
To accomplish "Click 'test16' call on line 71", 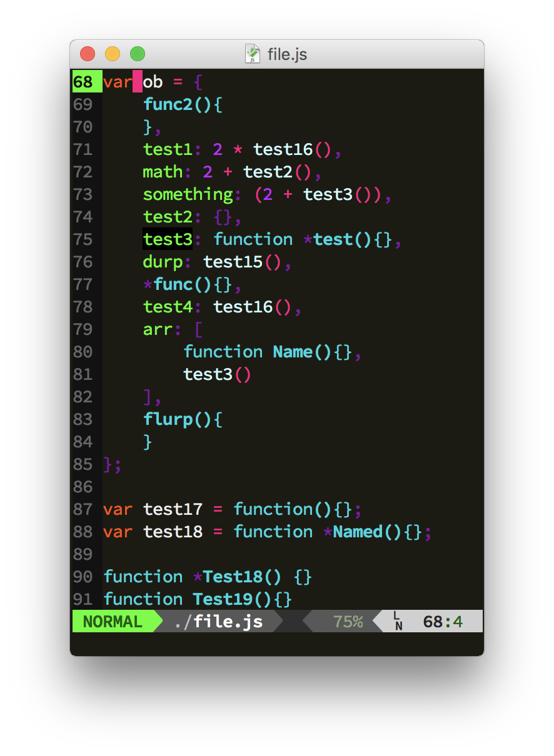I will [283, 149].
